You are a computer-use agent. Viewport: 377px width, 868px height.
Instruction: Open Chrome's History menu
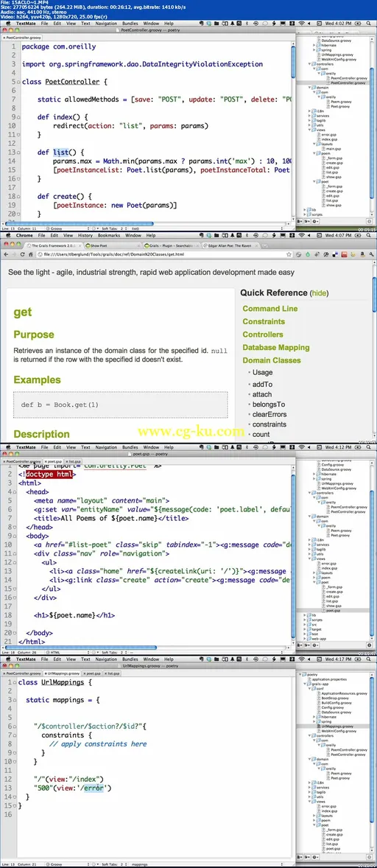85,235
